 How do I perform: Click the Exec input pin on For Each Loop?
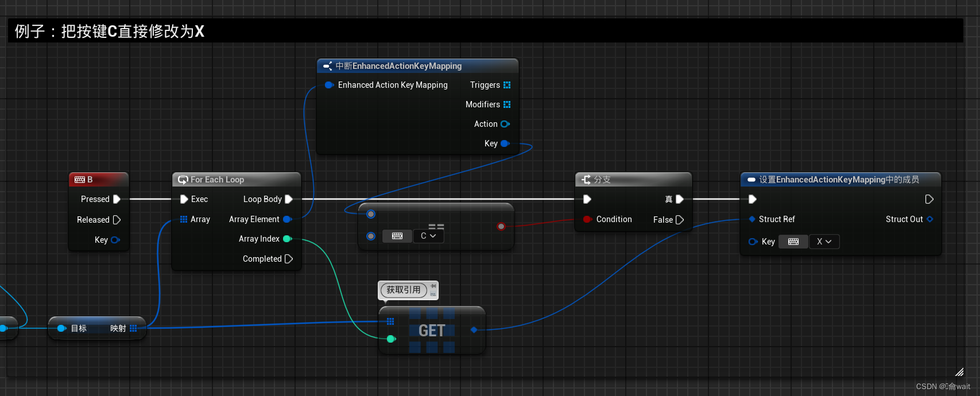[x=184, y=199]
